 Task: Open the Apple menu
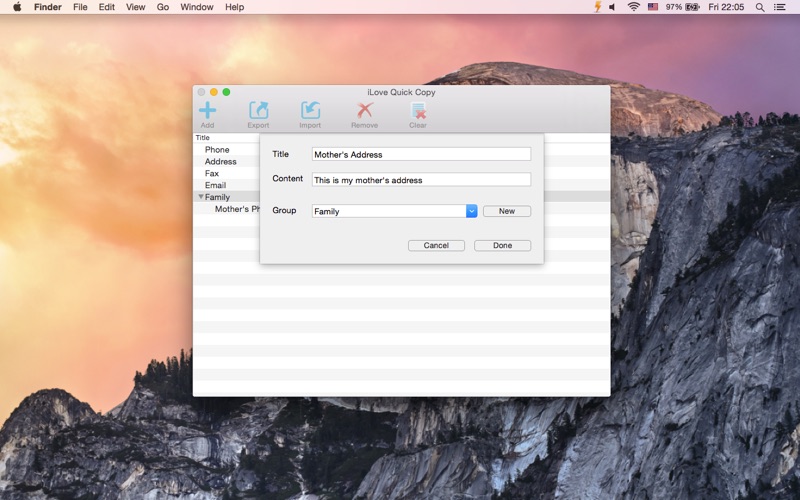17,7
